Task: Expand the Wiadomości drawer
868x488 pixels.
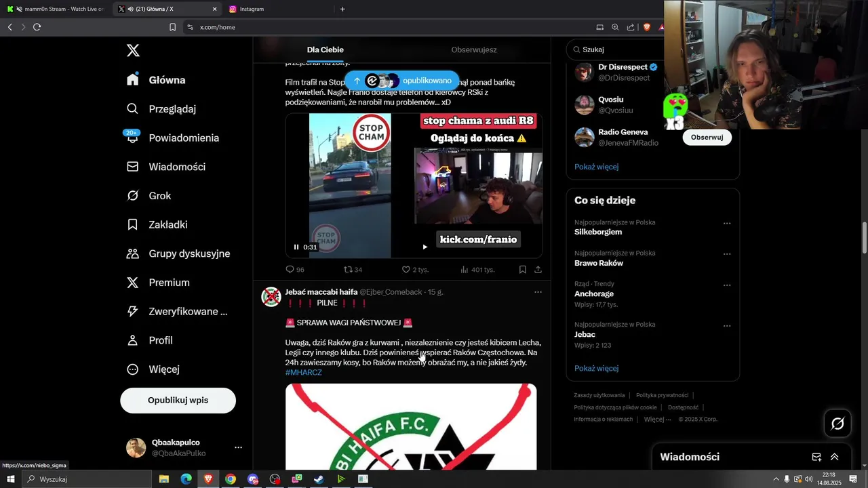Action: coord(835,457)
